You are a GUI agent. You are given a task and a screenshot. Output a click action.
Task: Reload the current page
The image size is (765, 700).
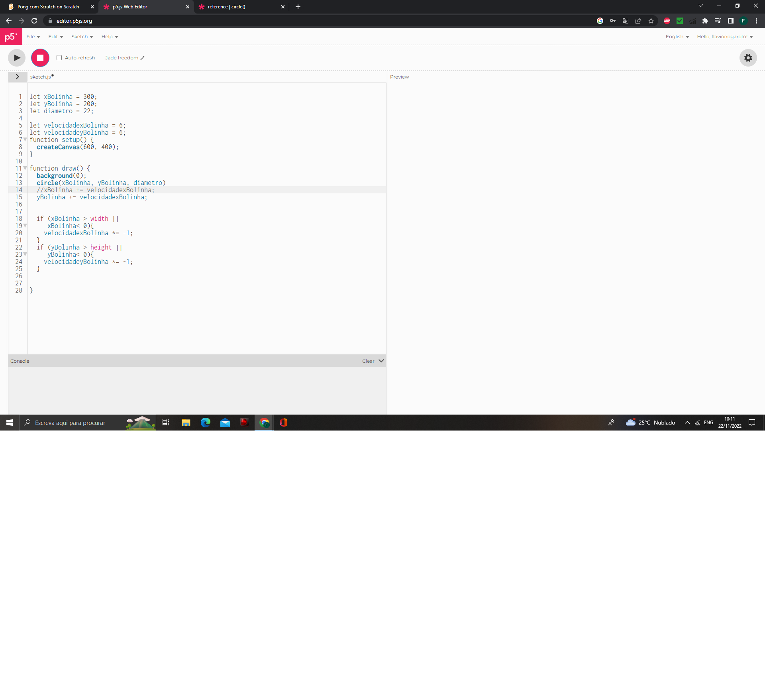click(x=34, y=21)
